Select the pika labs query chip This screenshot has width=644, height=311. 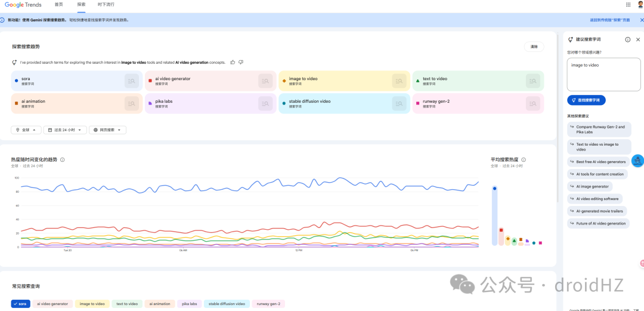[x=189, y=304]
